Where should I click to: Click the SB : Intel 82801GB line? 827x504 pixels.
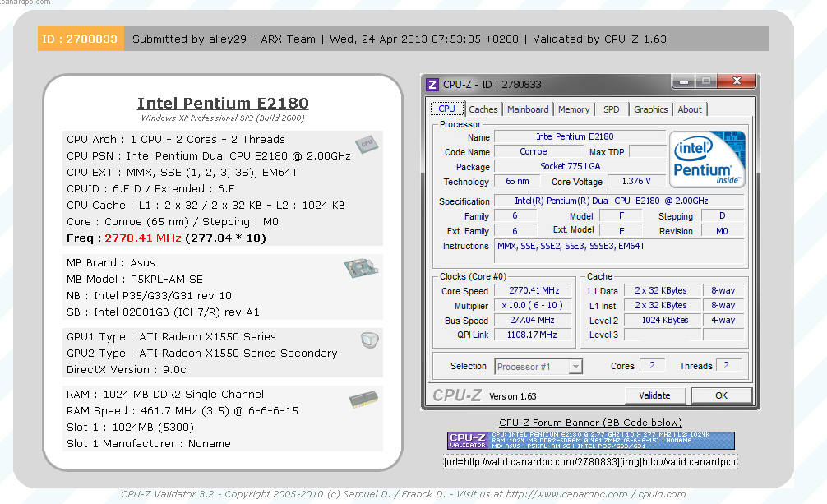163,312
